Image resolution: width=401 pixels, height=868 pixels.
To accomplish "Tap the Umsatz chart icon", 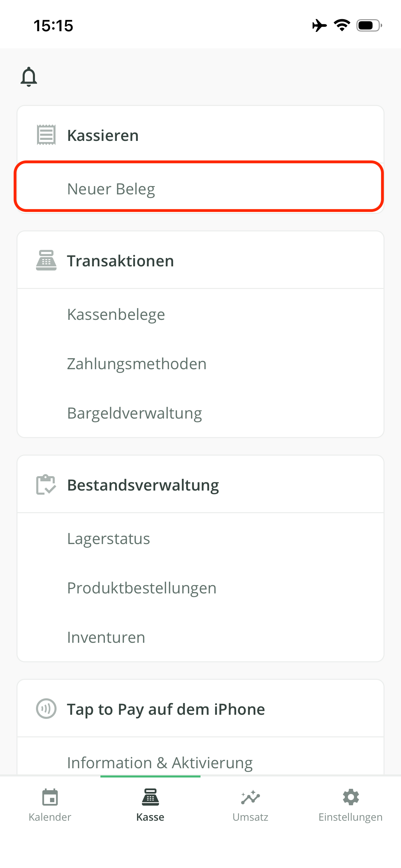I will pyautogui.click(x=251, y=797).
